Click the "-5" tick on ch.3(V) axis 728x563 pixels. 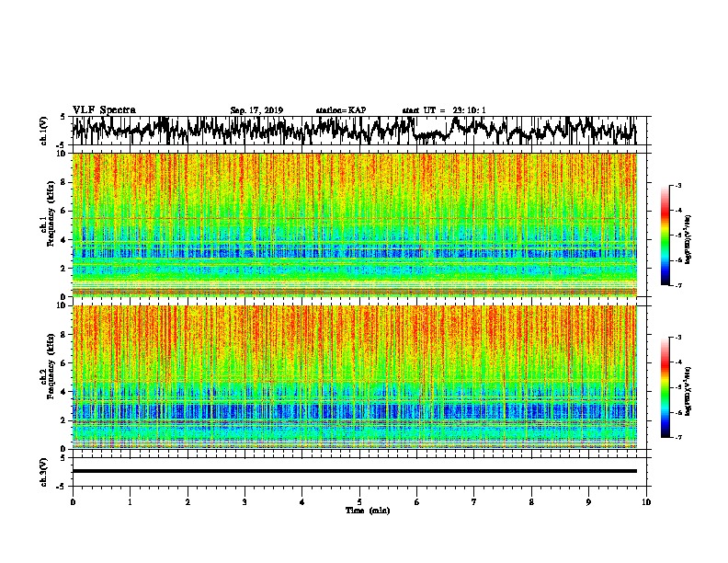coord(63,487)
